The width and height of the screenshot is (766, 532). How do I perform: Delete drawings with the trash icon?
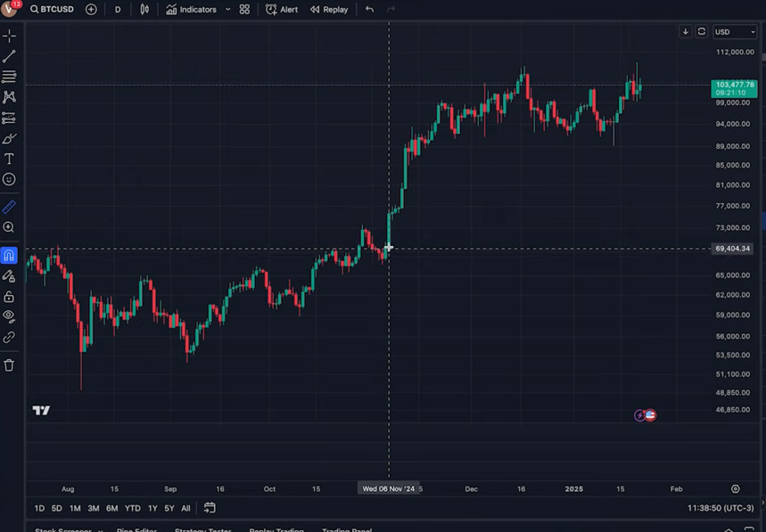9,364
